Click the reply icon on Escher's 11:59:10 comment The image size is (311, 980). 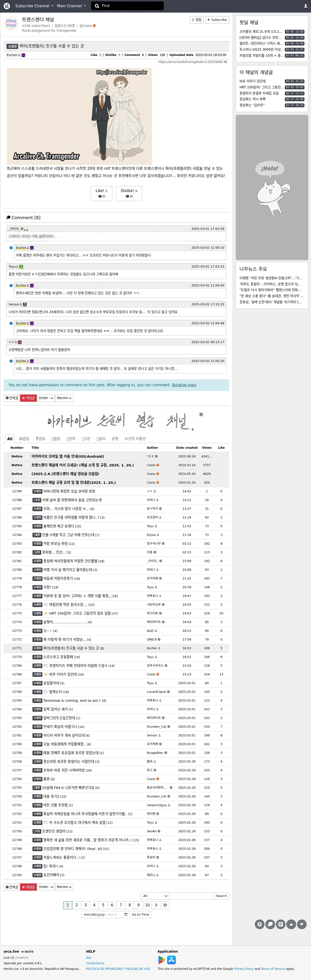click(x=11, y=248)
